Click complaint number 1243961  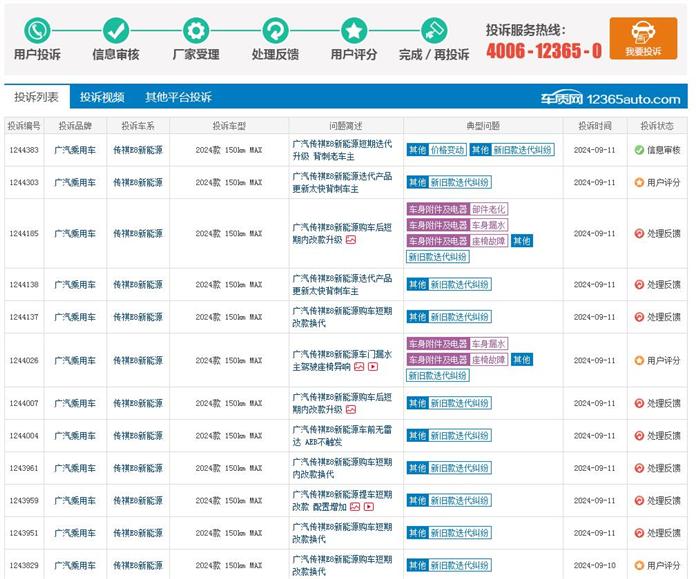[x=24, y=468]
